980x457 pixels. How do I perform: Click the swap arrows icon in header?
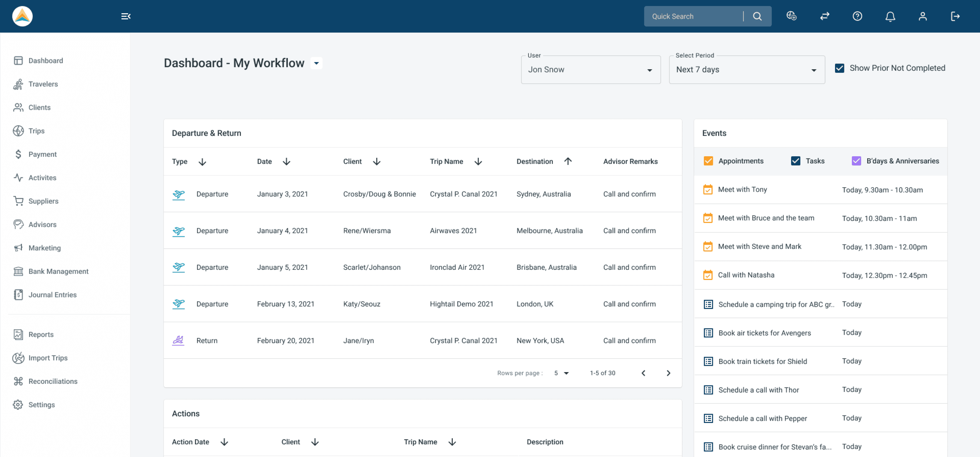[824, 16]
